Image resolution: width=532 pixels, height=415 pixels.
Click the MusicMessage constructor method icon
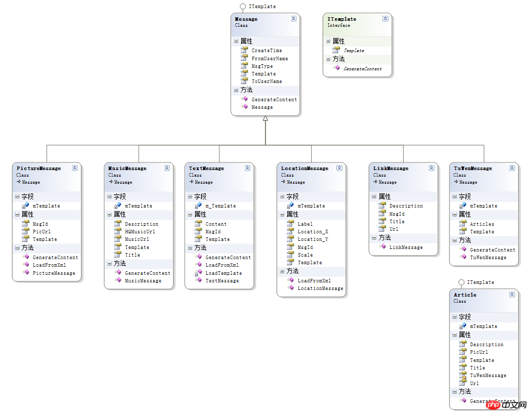118,280
